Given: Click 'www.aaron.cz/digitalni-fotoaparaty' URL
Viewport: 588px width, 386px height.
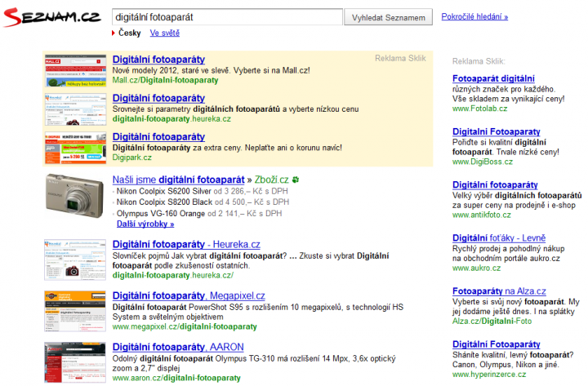Looking at the screenshot, I should click(x=176, y=378).
